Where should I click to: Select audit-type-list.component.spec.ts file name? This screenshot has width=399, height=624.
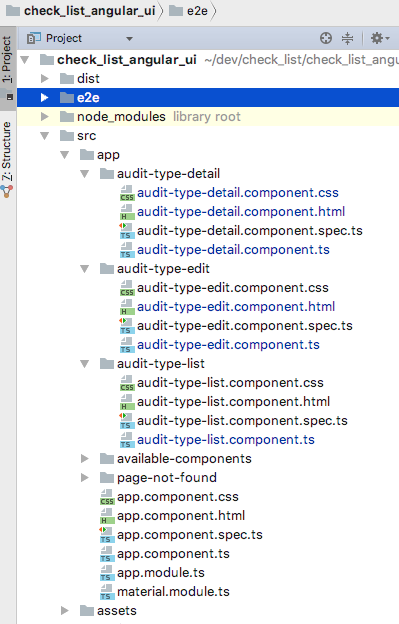click(242, 421)
